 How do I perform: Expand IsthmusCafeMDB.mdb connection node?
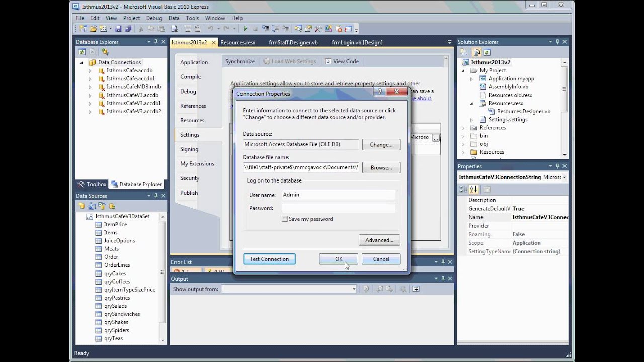tap(90, 87)
